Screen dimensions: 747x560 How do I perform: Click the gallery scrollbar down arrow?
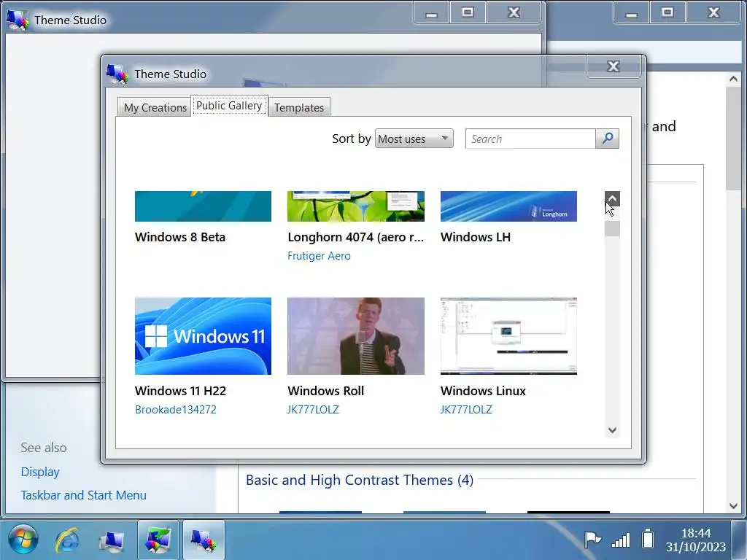coord(612,430)
